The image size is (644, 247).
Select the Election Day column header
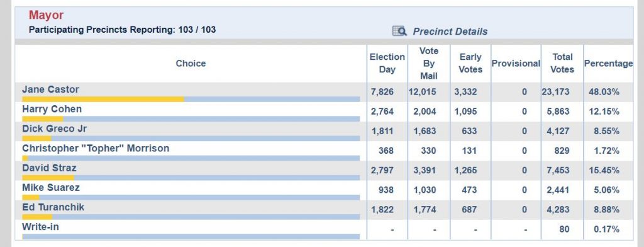point(387,64)
